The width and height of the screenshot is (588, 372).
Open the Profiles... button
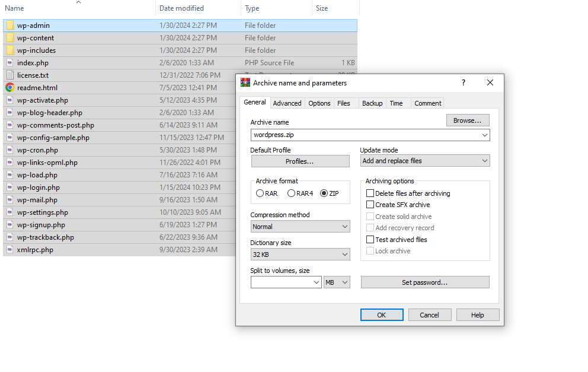[x=300, y=161]
